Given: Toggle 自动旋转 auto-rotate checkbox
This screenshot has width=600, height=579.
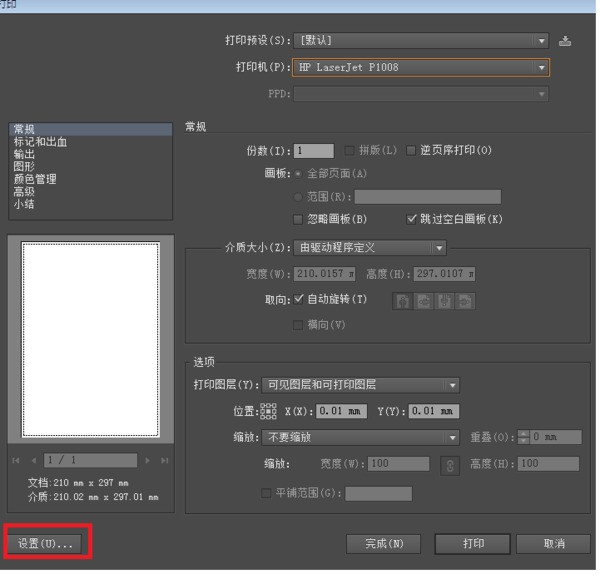Looking at the screenshot, I should click(x=298, y=299).
